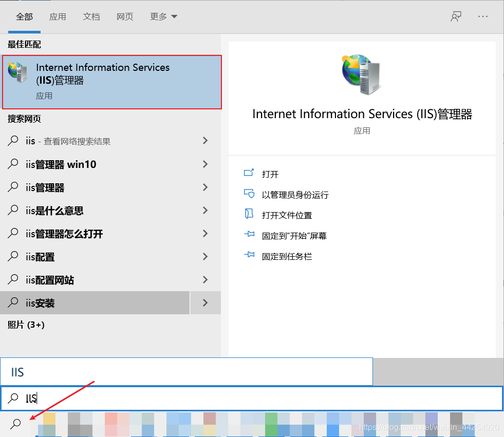Click search icon next to iis安装
The image size is (504, 437).
[13, 302]
